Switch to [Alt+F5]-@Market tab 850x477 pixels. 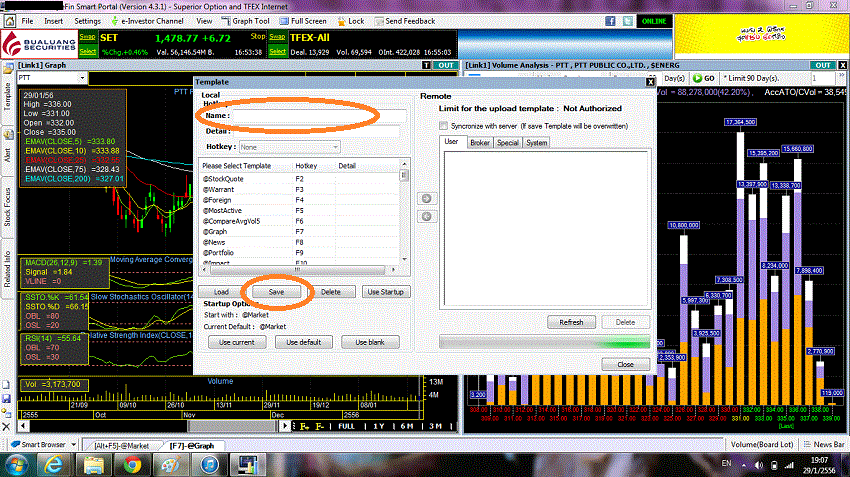tap(121, 446)
